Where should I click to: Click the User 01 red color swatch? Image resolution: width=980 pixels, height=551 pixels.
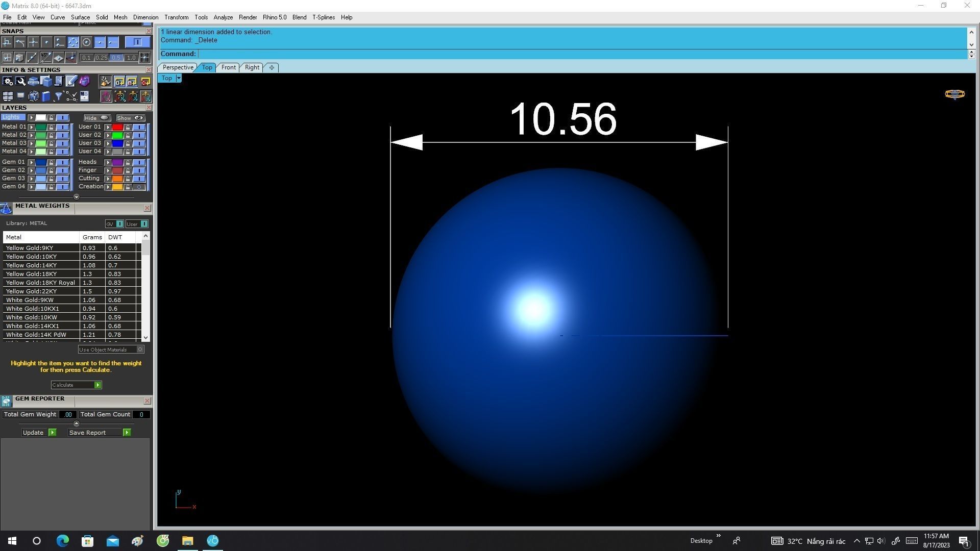coord(117,127)
